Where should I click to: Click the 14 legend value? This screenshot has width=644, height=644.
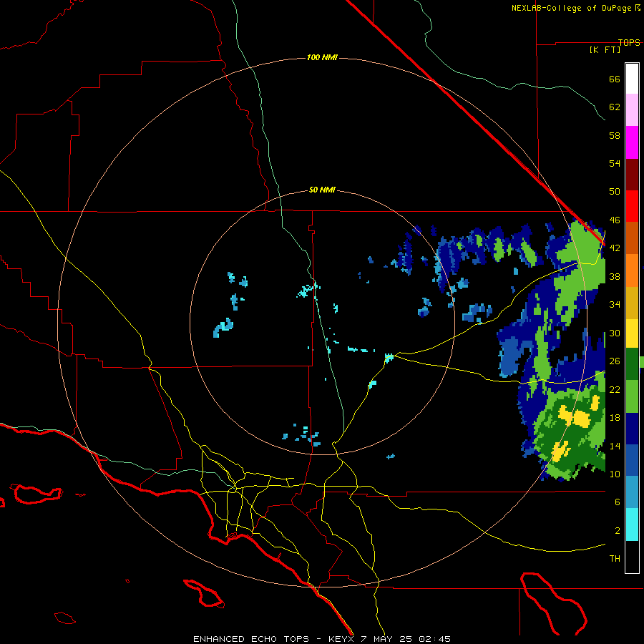point(615,446)
